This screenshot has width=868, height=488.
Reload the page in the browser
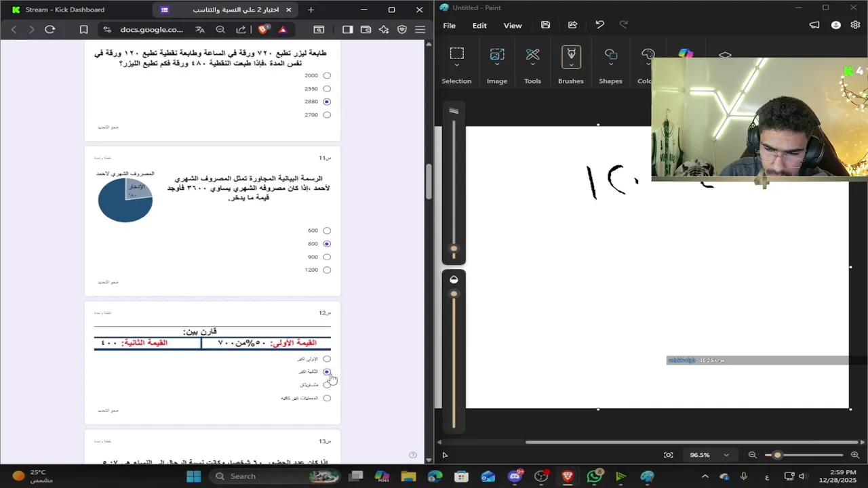[50, 29]
